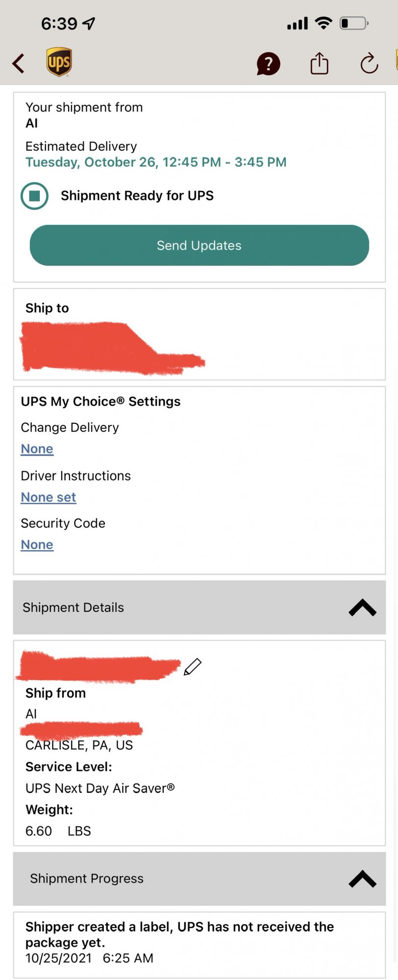Tap the cellular signal bars
The height and width of the screenshot is (980, 398).
[x=298, y=23]
